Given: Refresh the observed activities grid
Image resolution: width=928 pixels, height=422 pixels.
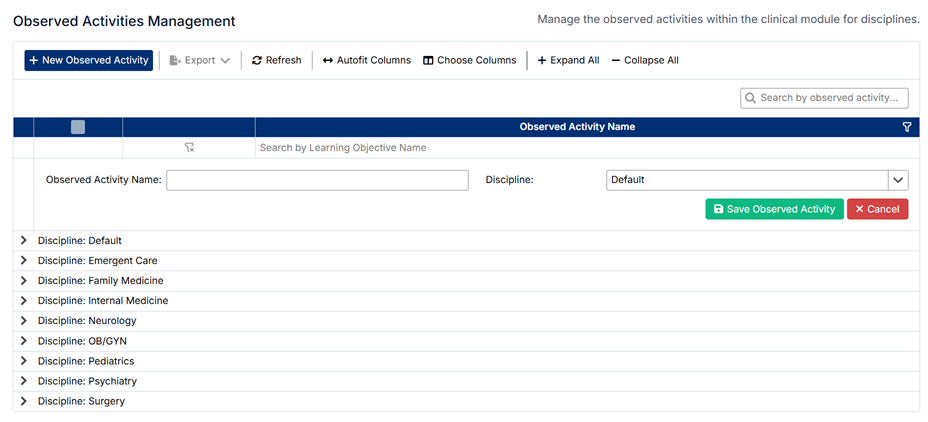Looking at the screenshot, I should coord(276,61).
